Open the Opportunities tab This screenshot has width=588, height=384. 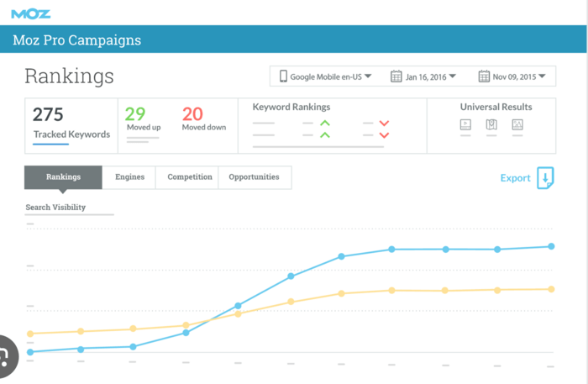click(254, 177)
